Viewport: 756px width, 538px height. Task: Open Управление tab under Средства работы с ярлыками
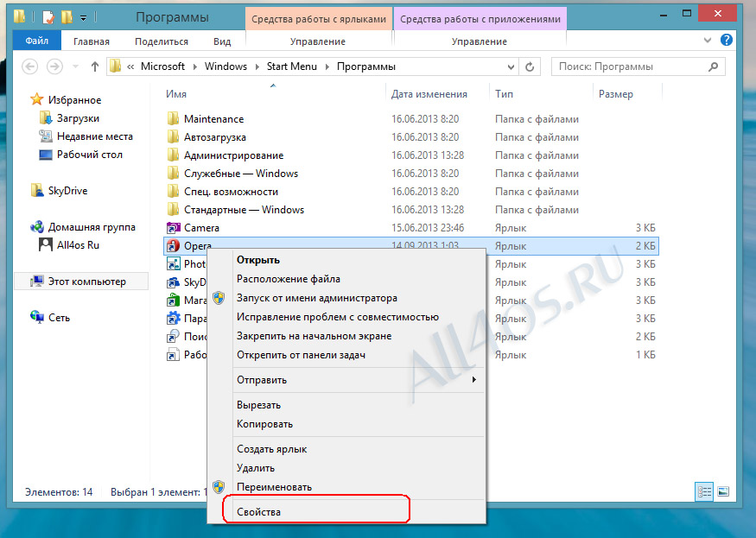pos(318,41)
